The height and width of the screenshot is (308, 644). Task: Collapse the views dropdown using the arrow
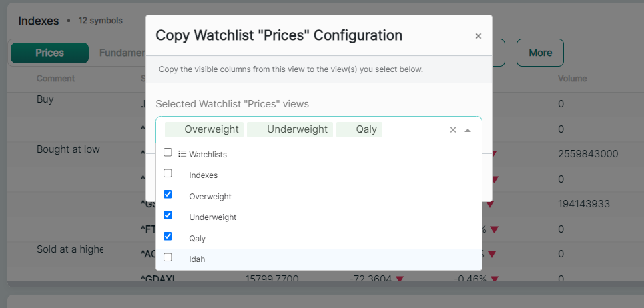pyautogui.click(x=468, y=130)
